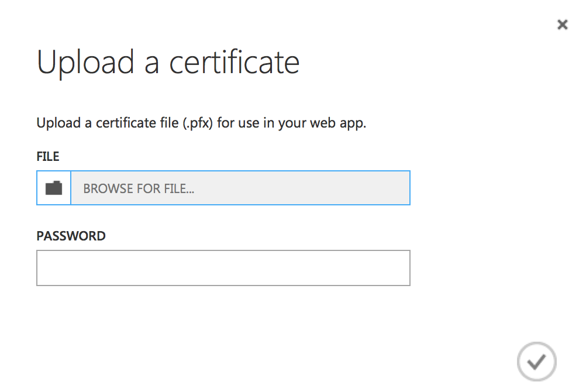
Task: Close the Upload a certificate dialog
Action: [562, 25]
